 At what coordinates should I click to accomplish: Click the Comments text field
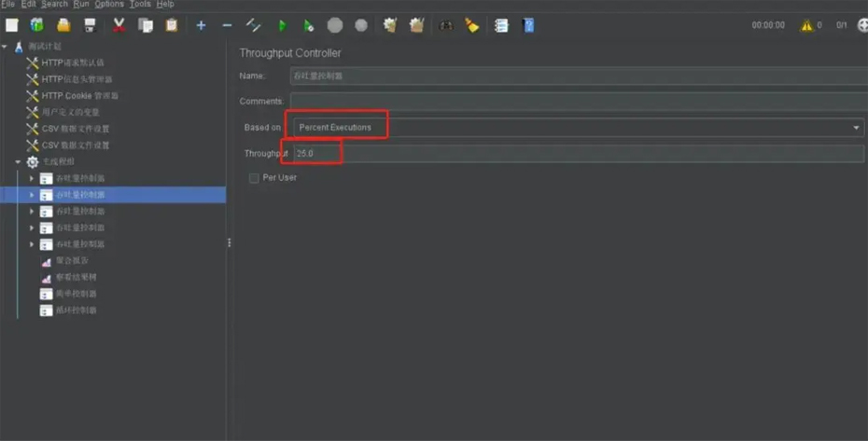click(579, 101)
